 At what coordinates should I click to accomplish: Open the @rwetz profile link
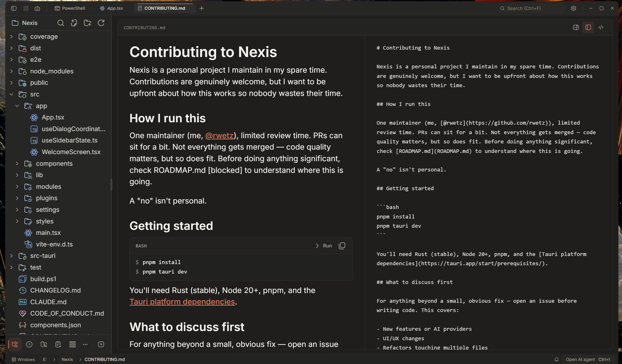tap(219, 135)
